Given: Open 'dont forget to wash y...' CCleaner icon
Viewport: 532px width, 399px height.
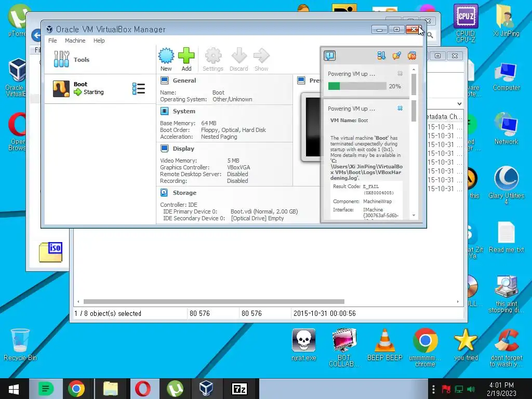Looking at the screenshot, I should click(506, 348).
